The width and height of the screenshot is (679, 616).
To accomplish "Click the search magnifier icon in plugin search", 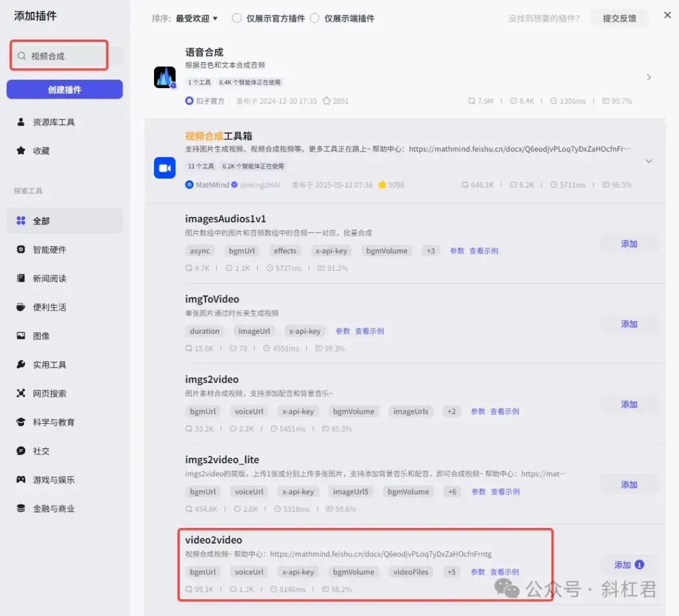I will tap(21, 56).
